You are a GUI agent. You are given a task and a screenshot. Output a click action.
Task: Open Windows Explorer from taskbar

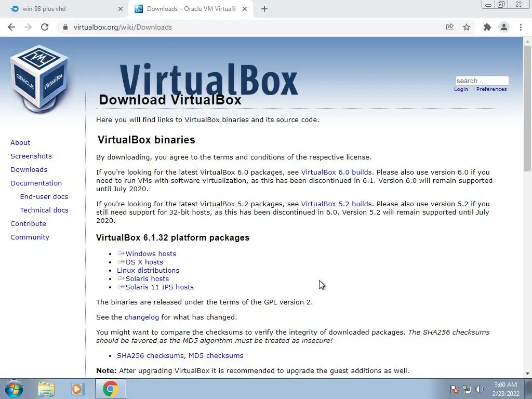click(x=46, y=389)
